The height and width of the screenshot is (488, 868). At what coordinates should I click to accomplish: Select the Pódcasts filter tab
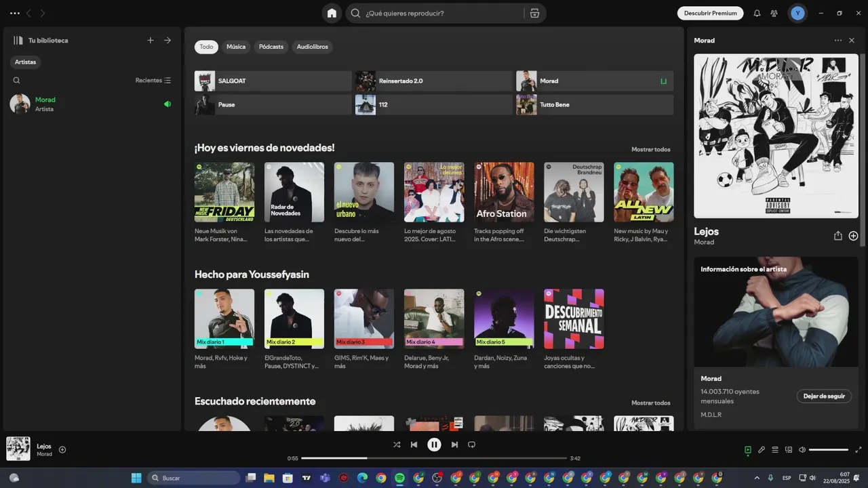tap(271, 47)
